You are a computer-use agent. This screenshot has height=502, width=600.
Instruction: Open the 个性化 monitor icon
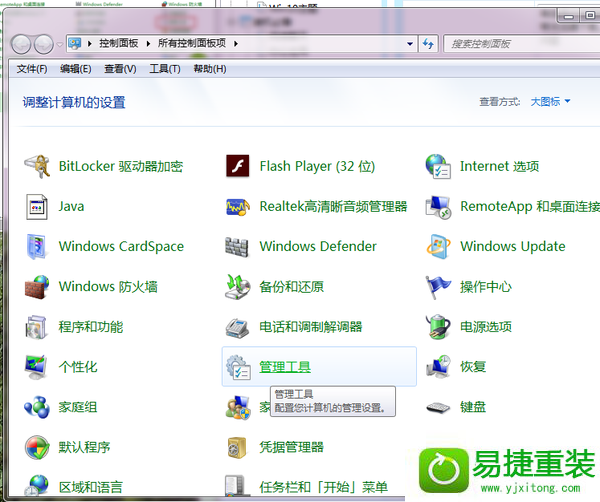pos(36,367)
